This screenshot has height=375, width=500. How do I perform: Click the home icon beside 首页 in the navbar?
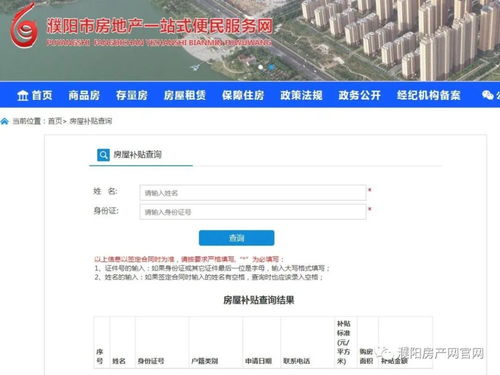pyautogui.click(x=23, y=96)
